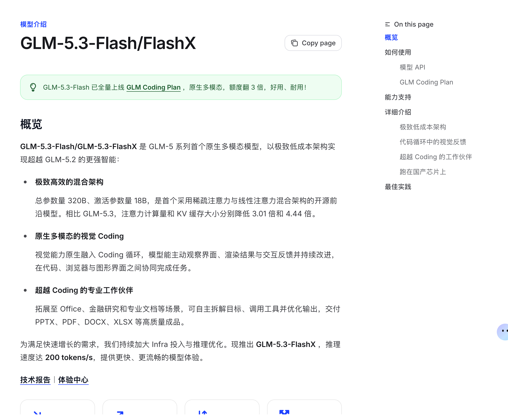Screen dimensions: 508x420
Task: Go to 最佳实践 section in outline
Action: tap(398, 187)
